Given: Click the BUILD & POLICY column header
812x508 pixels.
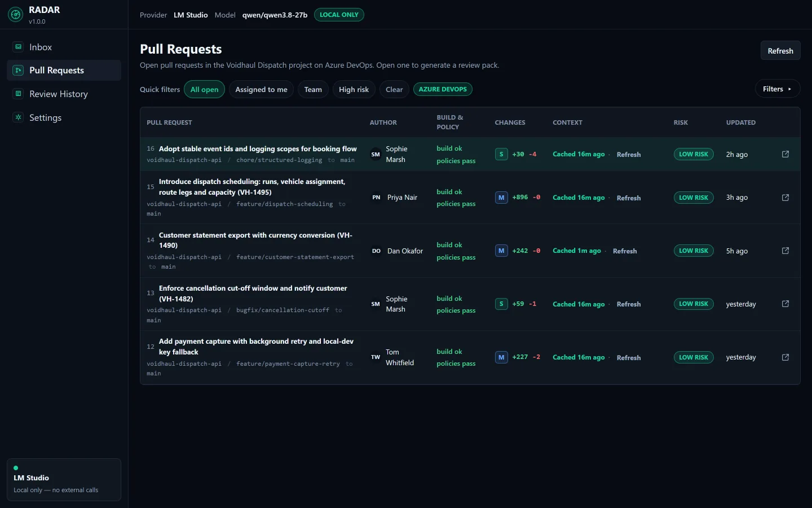Looking at the screenshot, I should (x=450, y=122).
